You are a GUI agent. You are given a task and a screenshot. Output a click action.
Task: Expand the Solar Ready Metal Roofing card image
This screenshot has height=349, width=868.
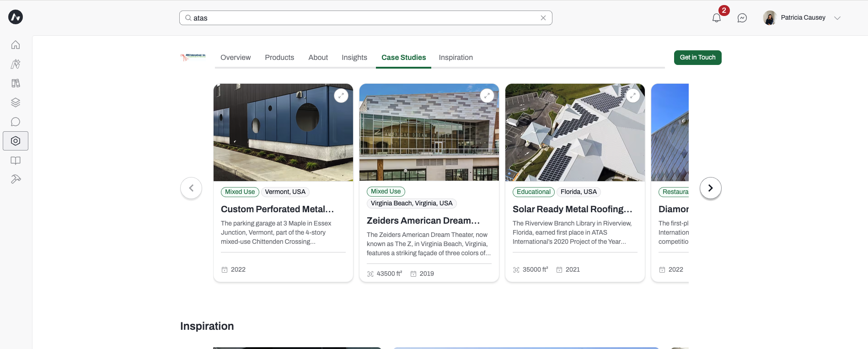coord(633,96)
